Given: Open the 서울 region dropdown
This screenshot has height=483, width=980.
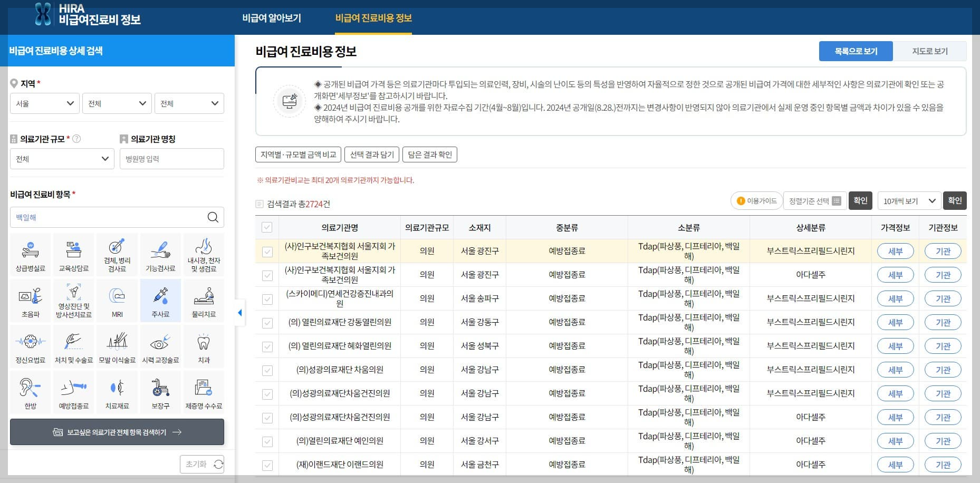Looking at the screenshot, I should pos(44,103).
